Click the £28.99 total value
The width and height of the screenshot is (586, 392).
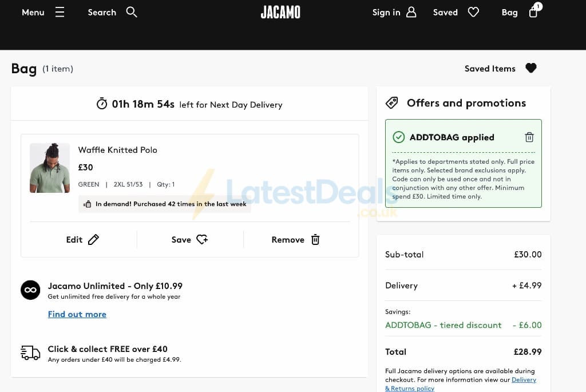(x=527, y=351)
